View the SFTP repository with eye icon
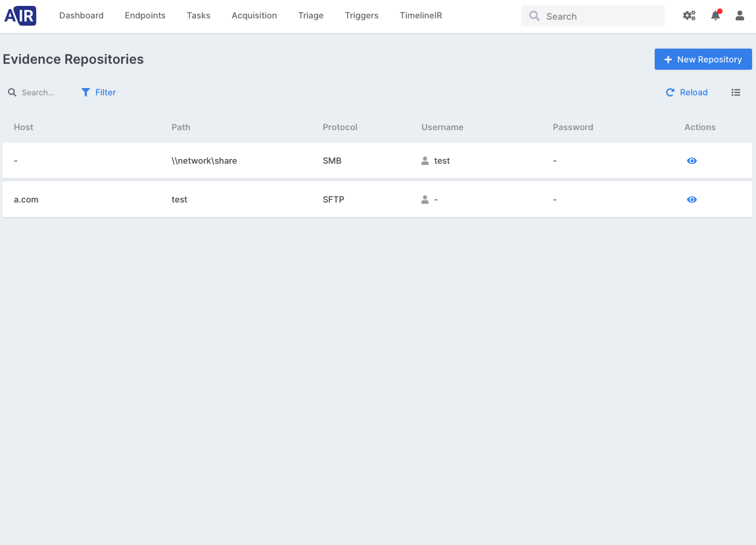The image size is (756, 545). click(x=692, y=200)
